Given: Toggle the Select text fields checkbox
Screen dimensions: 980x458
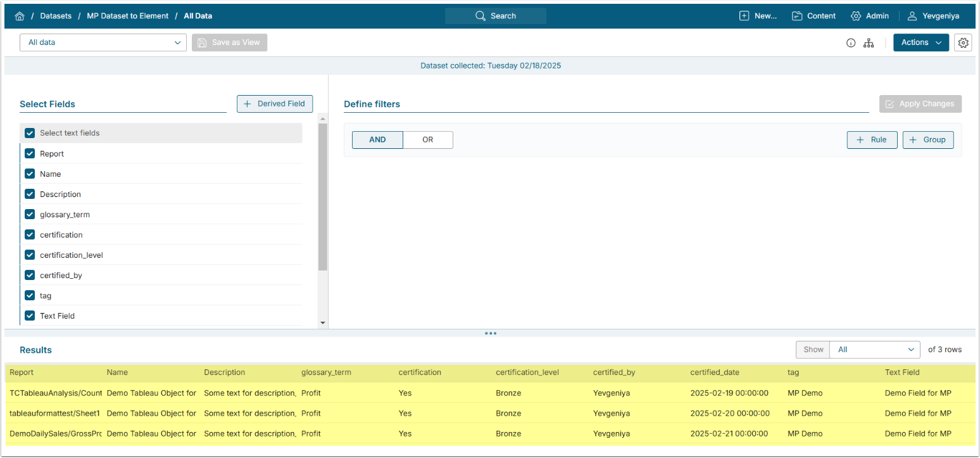Looking at the screenshot, I should 30,133.
